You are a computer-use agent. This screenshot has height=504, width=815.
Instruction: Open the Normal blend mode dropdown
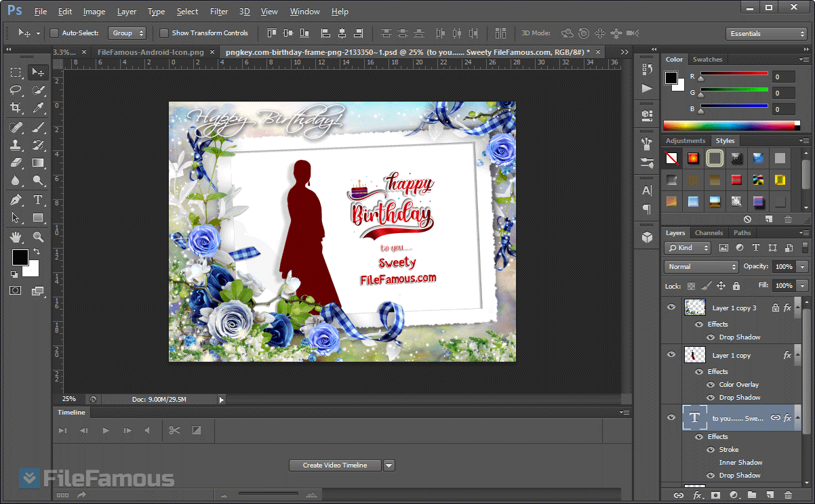[701, 267]
